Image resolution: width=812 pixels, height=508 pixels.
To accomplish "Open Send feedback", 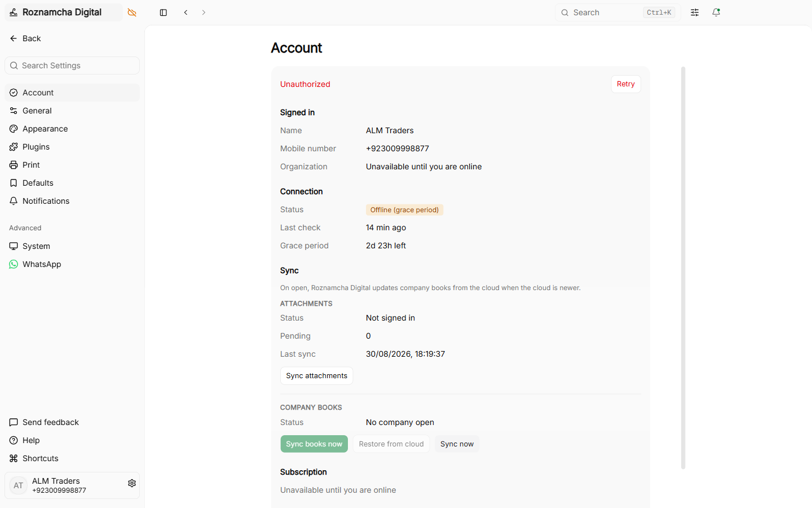I will tap(72, 422).
